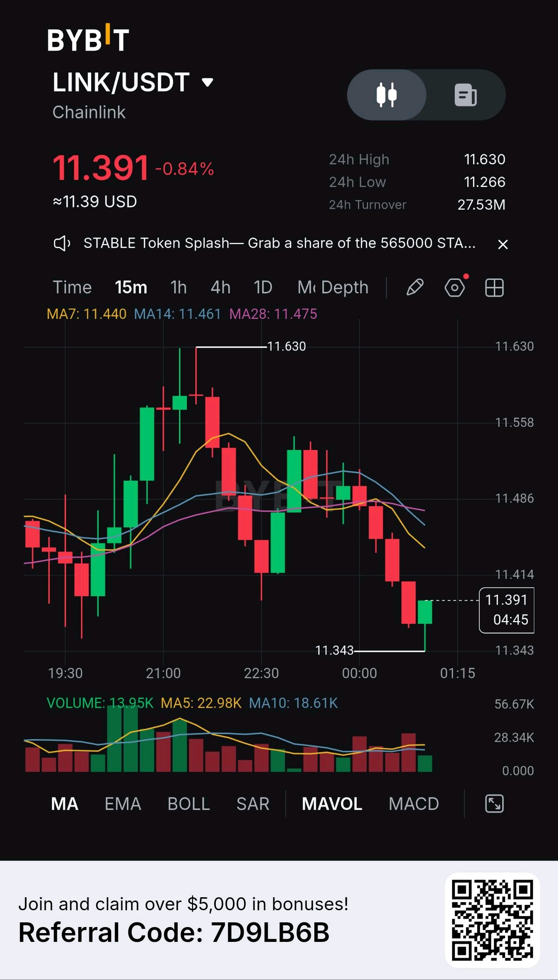Screen dimensions: 558x980
Task: Click the ≈11.39 USD price text
Action: 95,202
